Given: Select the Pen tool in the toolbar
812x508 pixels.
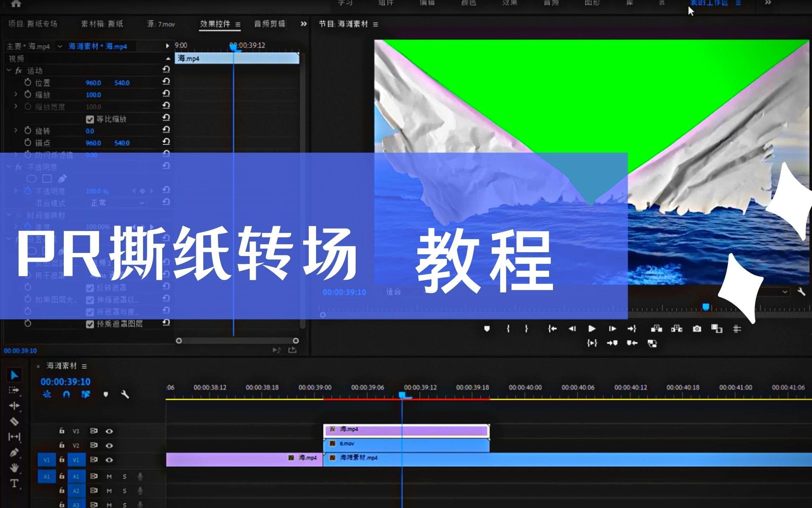Looking at the screenshot, I should coord(14,452).
